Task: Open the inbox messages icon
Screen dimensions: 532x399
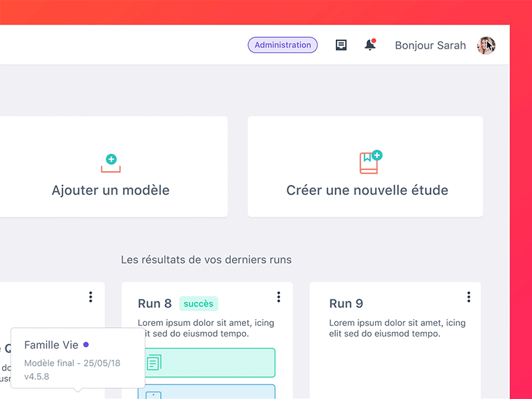Action: (x=340, y=45)
